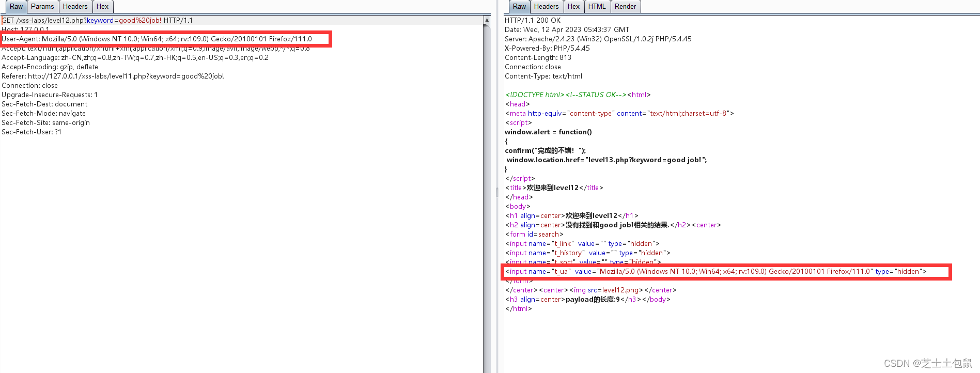Viewport: 980px width, 373px height.
Task: Open the response Render tab
Action: click(x=626, y=7)
